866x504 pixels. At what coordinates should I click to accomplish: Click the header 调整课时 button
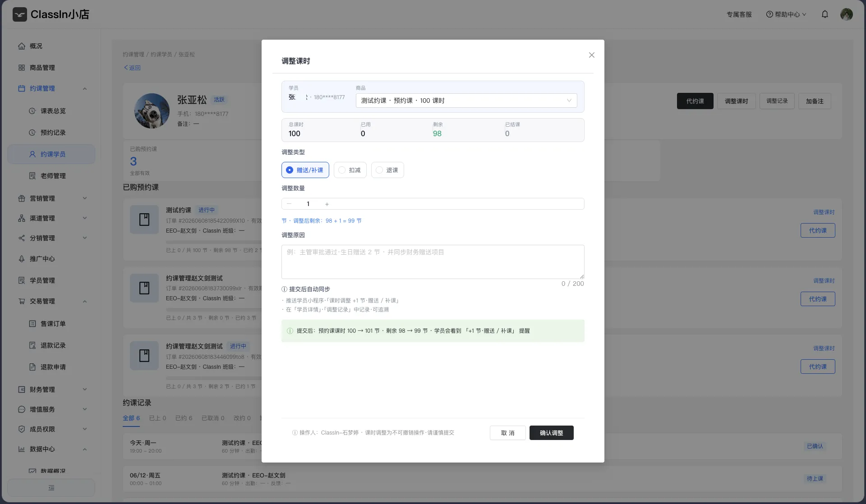point(737,101)
